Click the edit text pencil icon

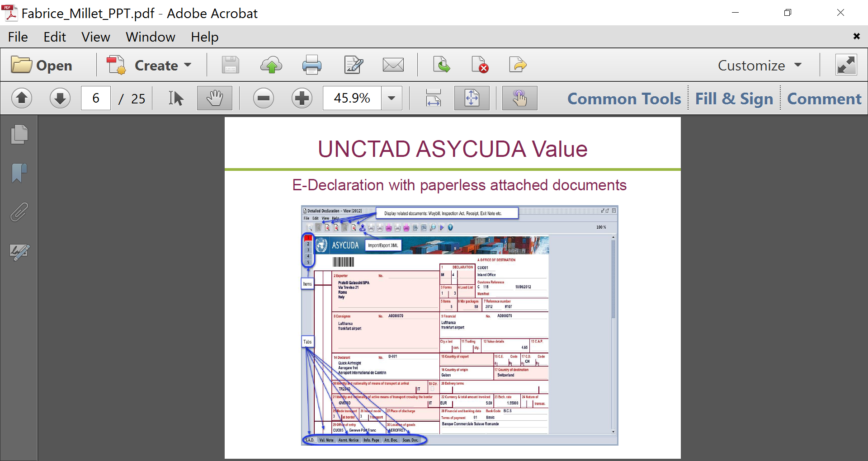pos(354,65)
